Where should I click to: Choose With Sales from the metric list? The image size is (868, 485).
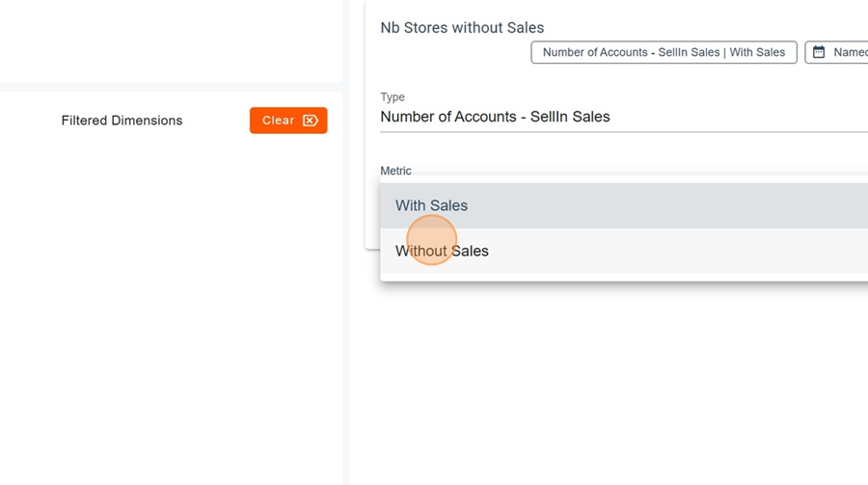[x=431, y=205]
